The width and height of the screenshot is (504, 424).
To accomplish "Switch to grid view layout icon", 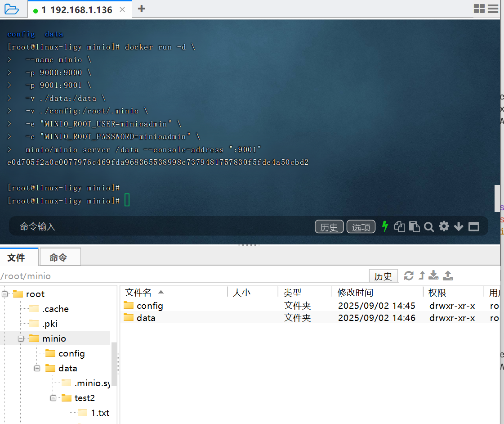I will pos(479,9).
